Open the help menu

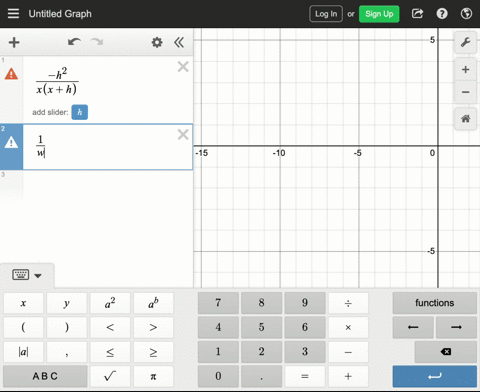click(442, 14)
